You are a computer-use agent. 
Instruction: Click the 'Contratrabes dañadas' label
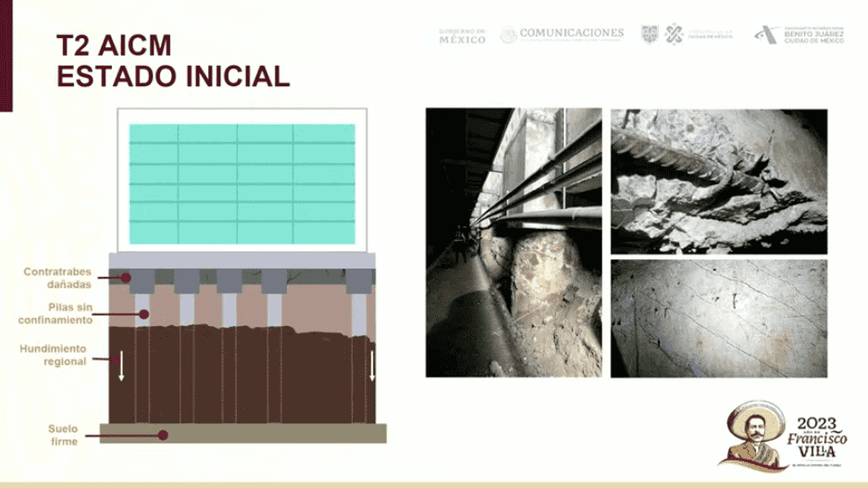coord(58,277)
